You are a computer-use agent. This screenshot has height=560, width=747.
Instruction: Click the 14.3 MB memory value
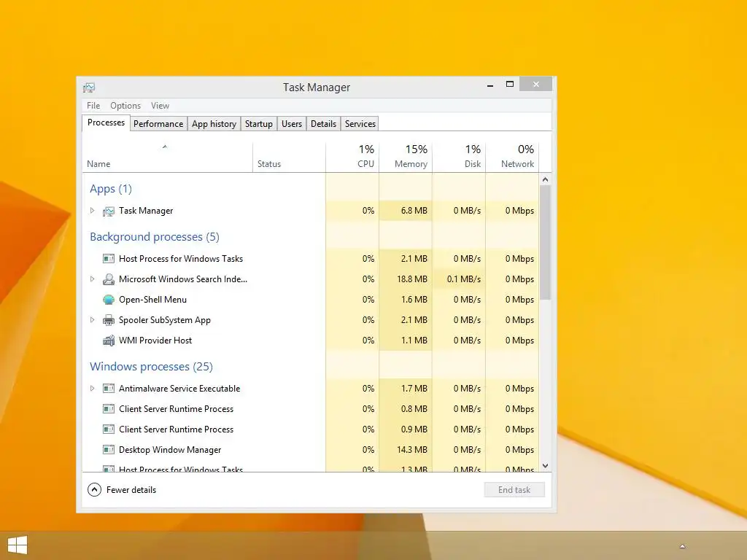412,450
